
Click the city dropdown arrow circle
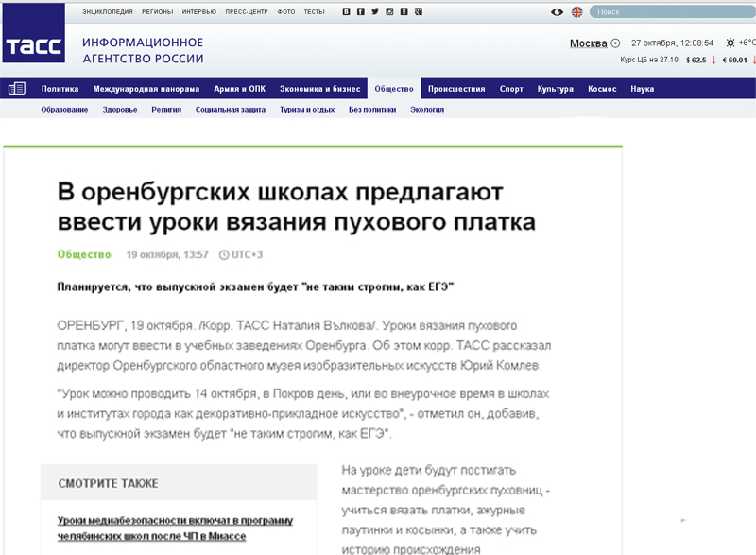(x=615, y=43)
